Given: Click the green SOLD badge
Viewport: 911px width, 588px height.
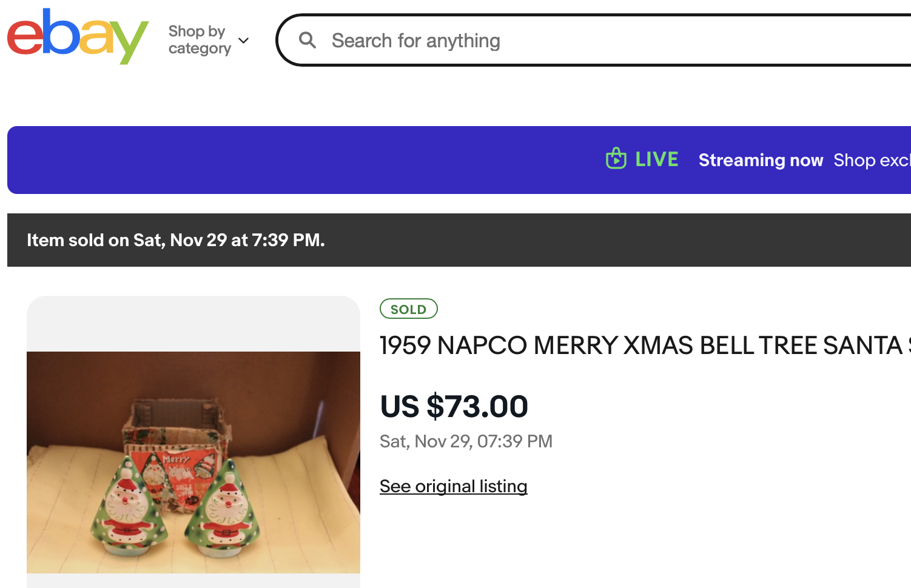Looking at the screenshot, I should pos(408,309).
